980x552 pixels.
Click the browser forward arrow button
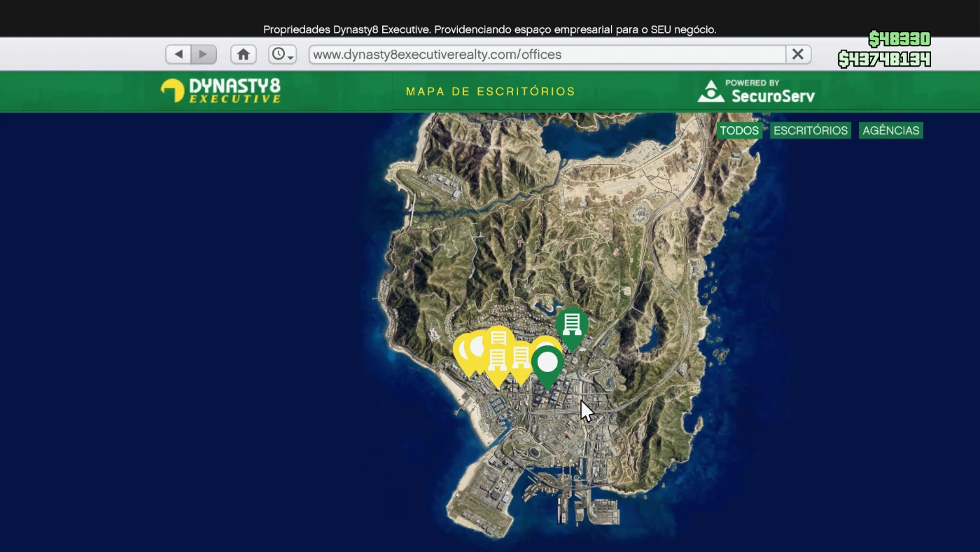pyautogui.click(x=204, y=55)
